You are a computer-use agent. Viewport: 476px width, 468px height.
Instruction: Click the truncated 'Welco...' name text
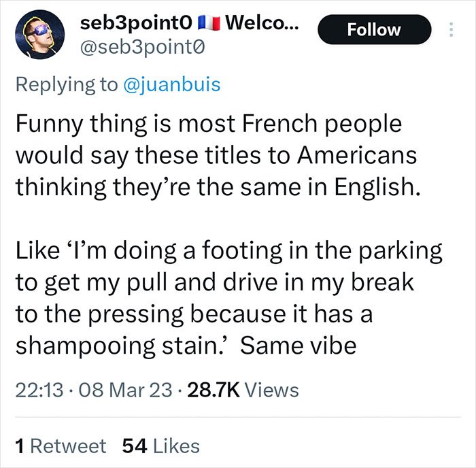pyautogui.click(x=262, y=22)
